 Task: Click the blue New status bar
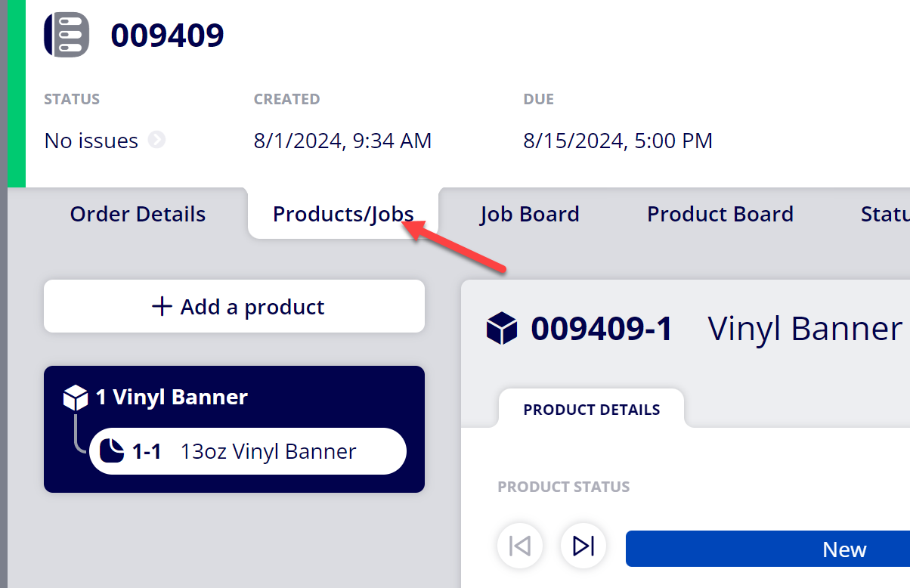click(768, 549)
